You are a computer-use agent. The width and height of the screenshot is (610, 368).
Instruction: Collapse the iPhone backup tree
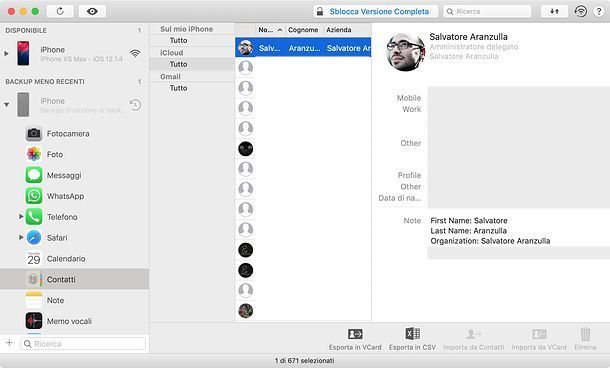(6, 104)
